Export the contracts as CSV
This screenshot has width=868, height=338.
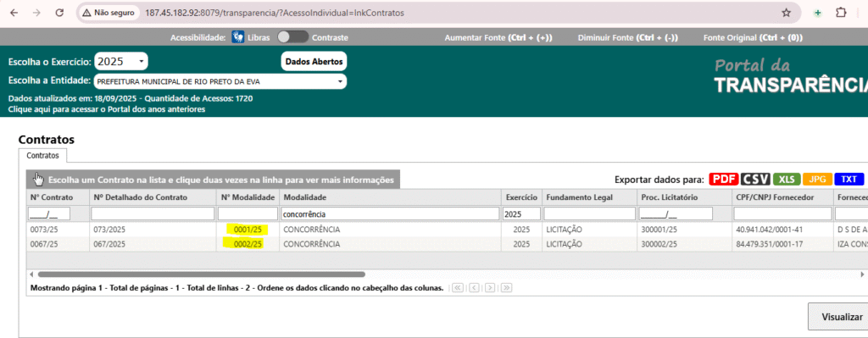pyautogui.click(x=755, y=180)
